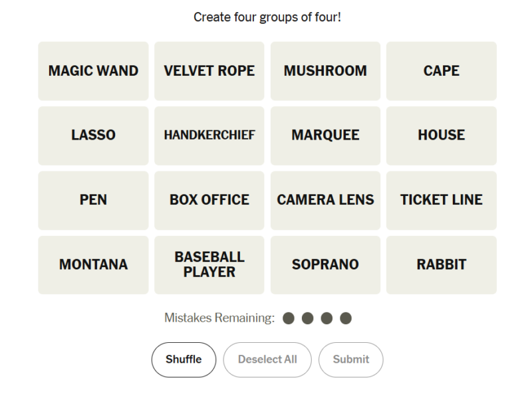Choose the CAMERA LENS tile
532x396 pixels.
(325, 200)
